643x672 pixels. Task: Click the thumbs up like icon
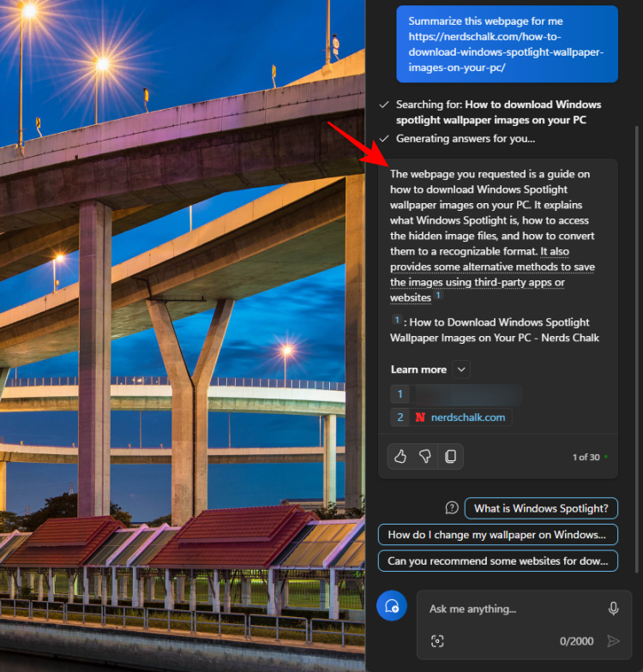point(400,457)
